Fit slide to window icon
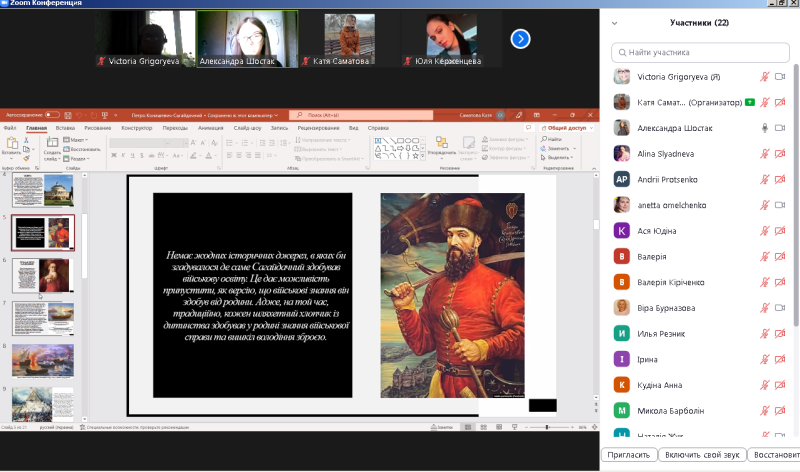 594,427
